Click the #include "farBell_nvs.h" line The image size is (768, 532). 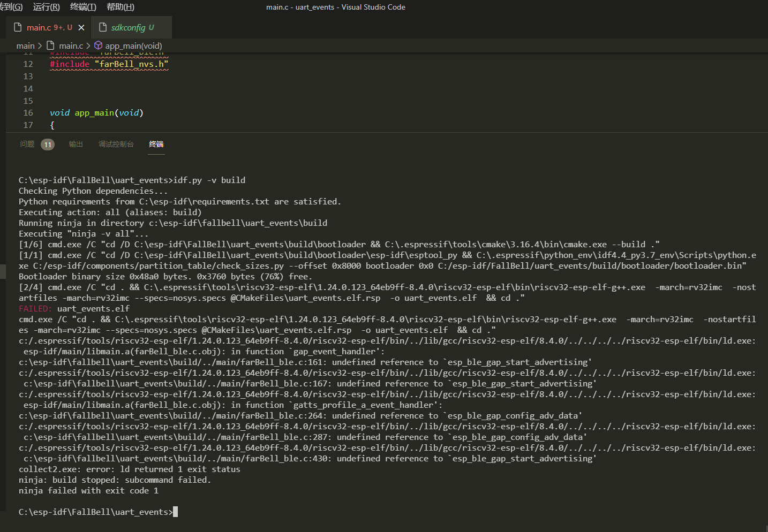point(109,64)
